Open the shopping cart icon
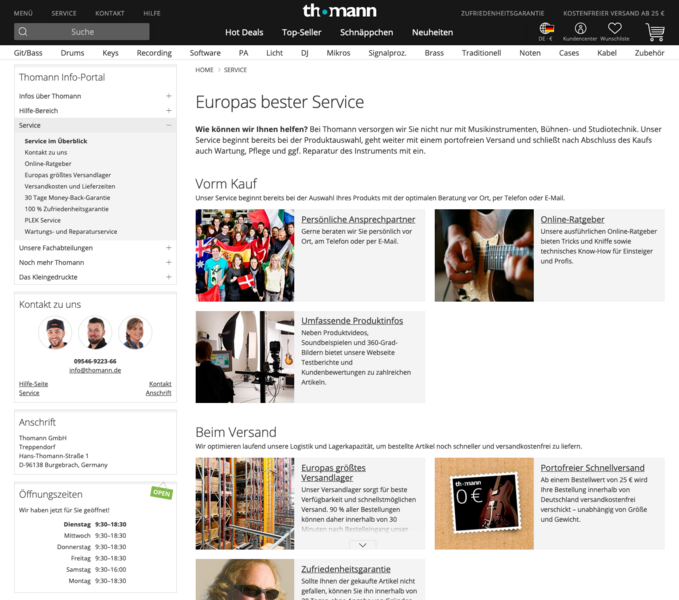 coord(655,32)
